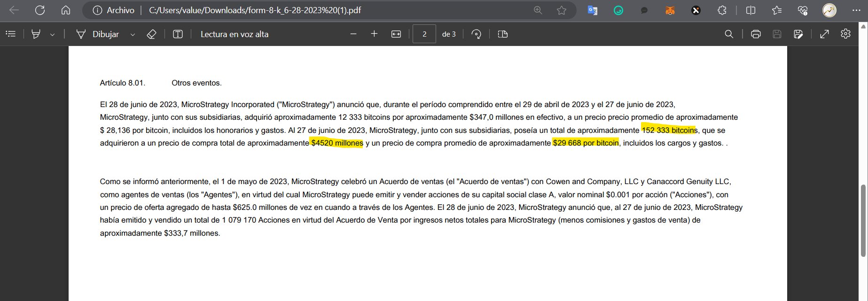The height and width of the screenshot is (301, 868).
Task: Click the zoom magnifier icon in address bar
Action: pos(538,10)
